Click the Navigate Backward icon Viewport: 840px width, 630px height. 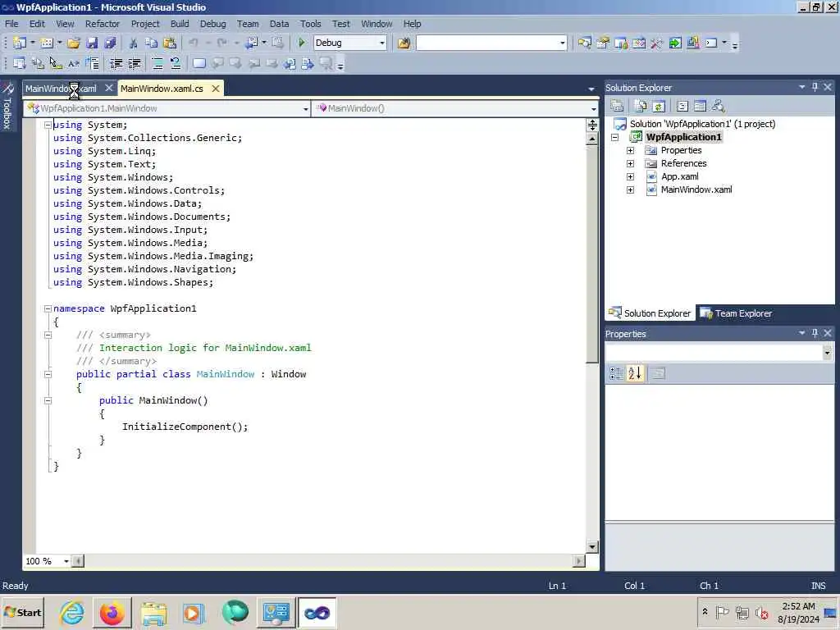pyautogui.click(x=252, y=43)
